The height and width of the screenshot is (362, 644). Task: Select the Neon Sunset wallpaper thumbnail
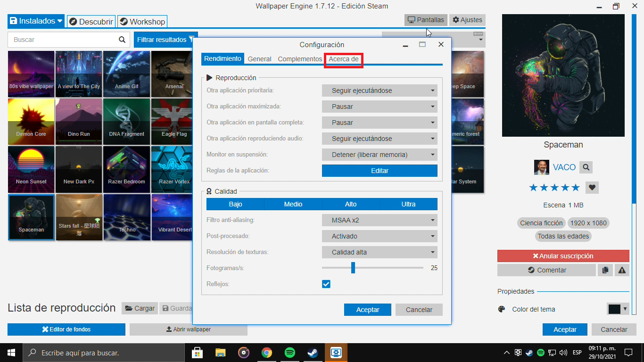(x=31, y=169)
